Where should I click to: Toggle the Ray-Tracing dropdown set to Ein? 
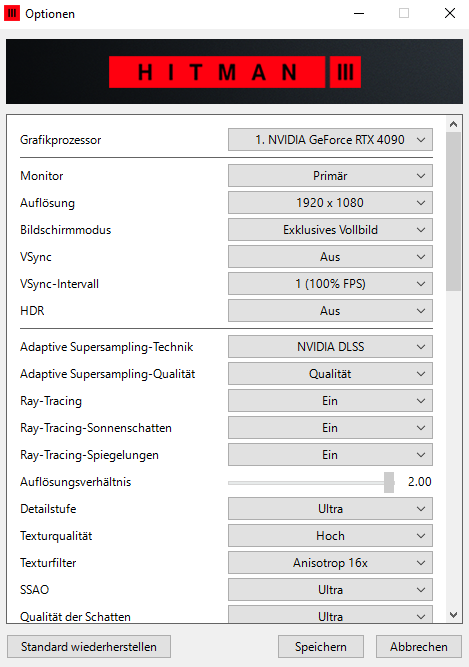330,401
